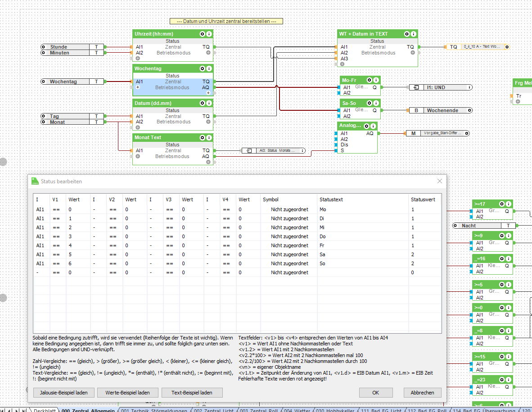Click the Statuswert column header
This screenshot has width=532, height=412.
(x=423, y=199)
